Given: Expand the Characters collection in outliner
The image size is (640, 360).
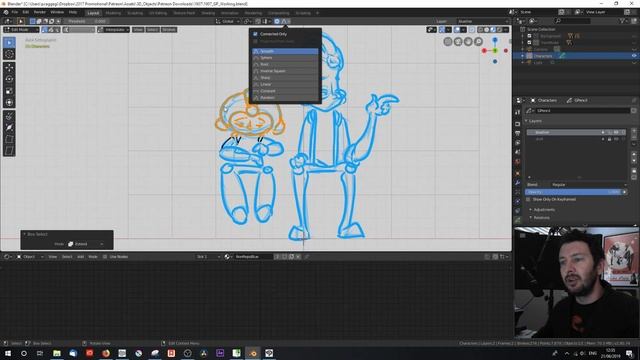Looking at the screenshot, I should (522, 56).
